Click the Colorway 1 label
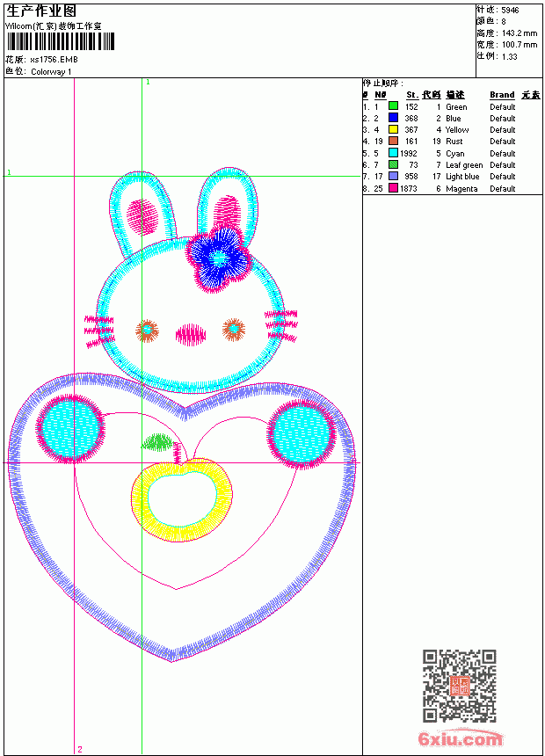This screenshot has width=545, height=756. [x=51, y=72]
